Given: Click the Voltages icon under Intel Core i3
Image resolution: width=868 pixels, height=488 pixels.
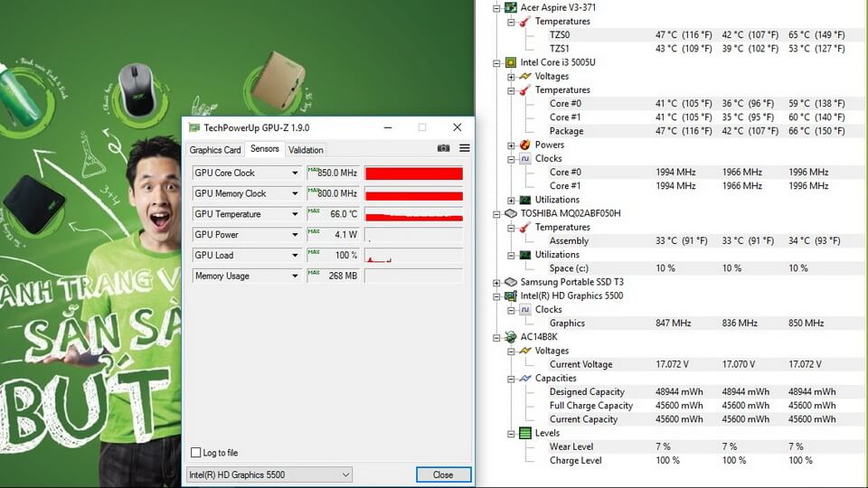Looking at the screenshot, I should pos(524,76).
